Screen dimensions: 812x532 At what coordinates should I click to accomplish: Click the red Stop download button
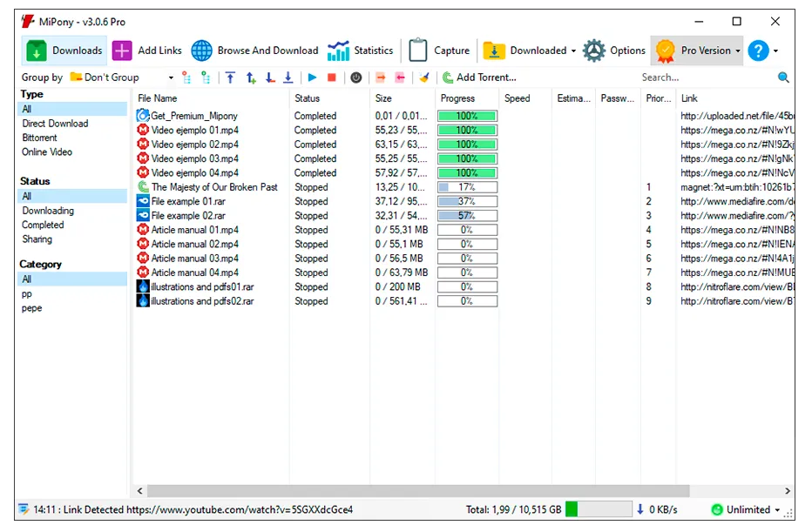332,77
